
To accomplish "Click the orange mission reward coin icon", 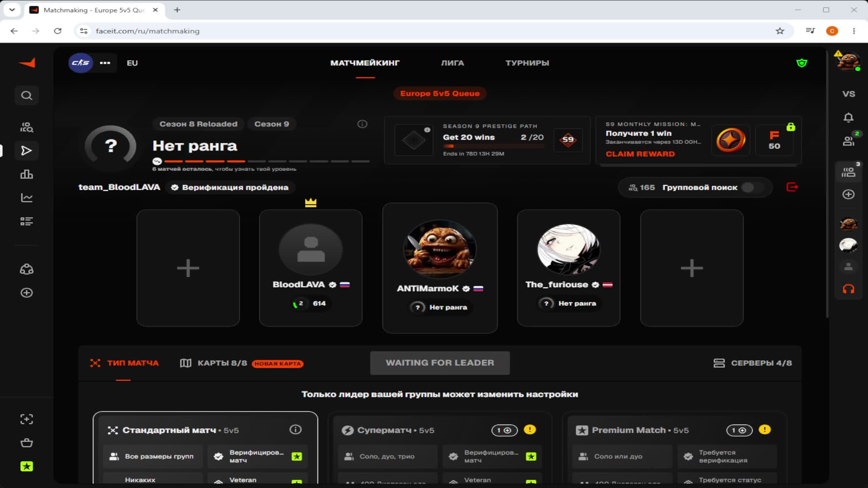I will 731,140.
